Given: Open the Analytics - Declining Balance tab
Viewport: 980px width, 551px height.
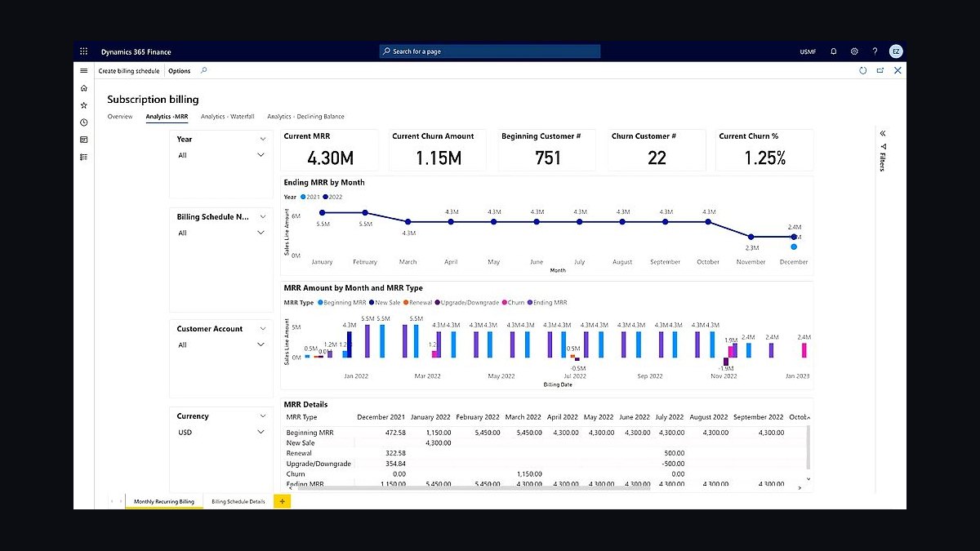Looking at the screenshot, I should click(305, 117).
